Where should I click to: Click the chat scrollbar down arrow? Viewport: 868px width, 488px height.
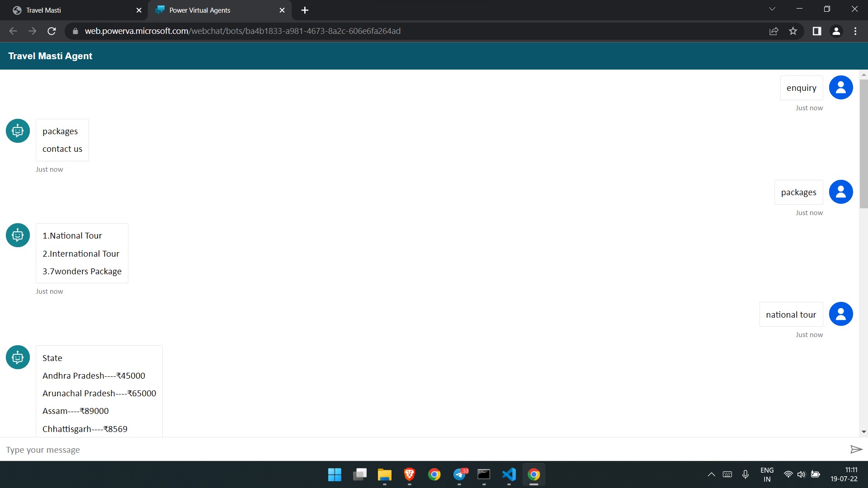[x=863, y=432]
